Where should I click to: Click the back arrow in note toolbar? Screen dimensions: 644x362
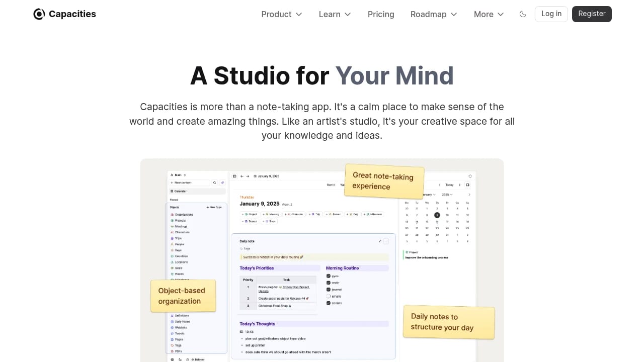(242, 176)
